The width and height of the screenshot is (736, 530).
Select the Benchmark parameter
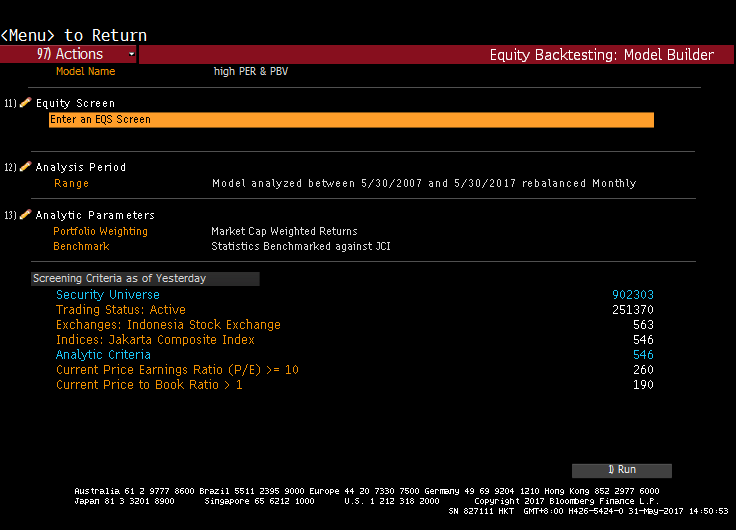tap(81, 246)
